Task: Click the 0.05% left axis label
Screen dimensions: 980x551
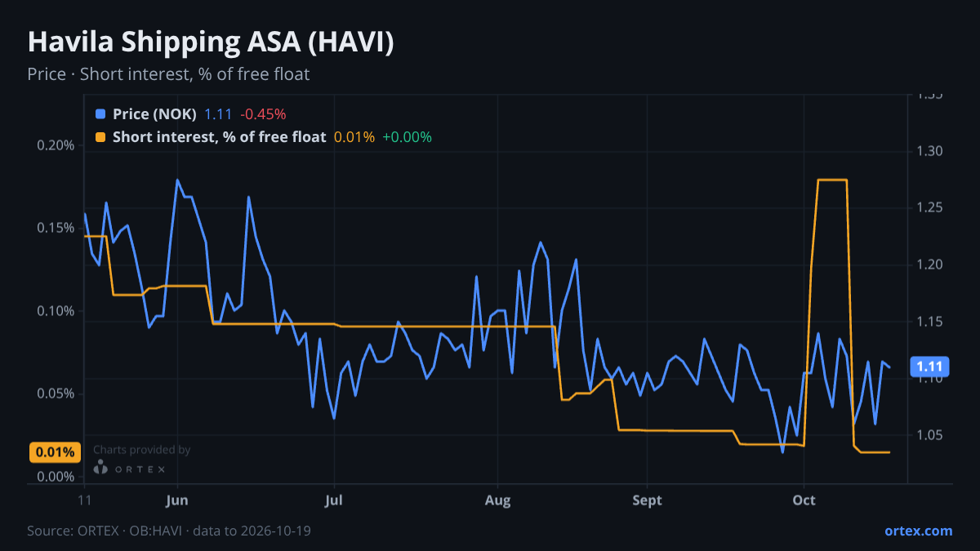Action: pos(56,393)
